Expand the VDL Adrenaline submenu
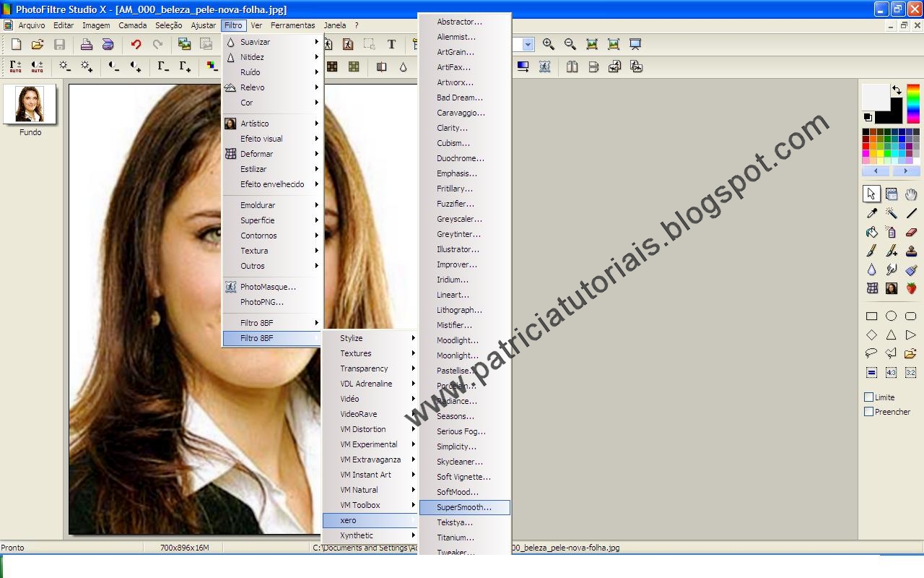 pos(370,384)
